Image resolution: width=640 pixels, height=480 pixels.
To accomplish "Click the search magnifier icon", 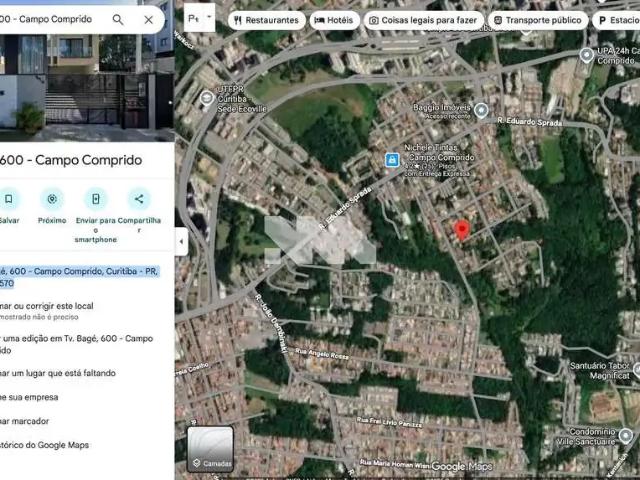I will [x=118, y=19].
